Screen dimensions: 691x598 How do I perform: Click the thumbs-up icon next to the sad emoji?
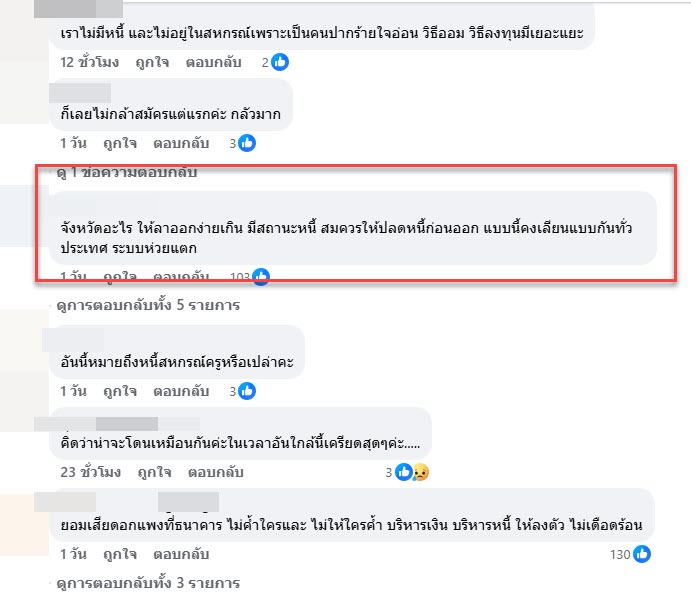(404, 472)
